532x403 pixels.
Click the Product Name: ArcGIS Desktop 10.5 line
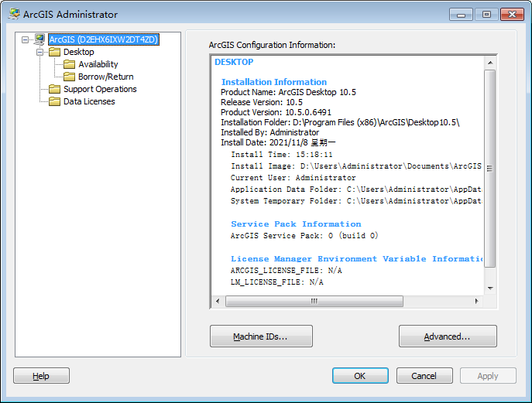click(x=288, y=92)
